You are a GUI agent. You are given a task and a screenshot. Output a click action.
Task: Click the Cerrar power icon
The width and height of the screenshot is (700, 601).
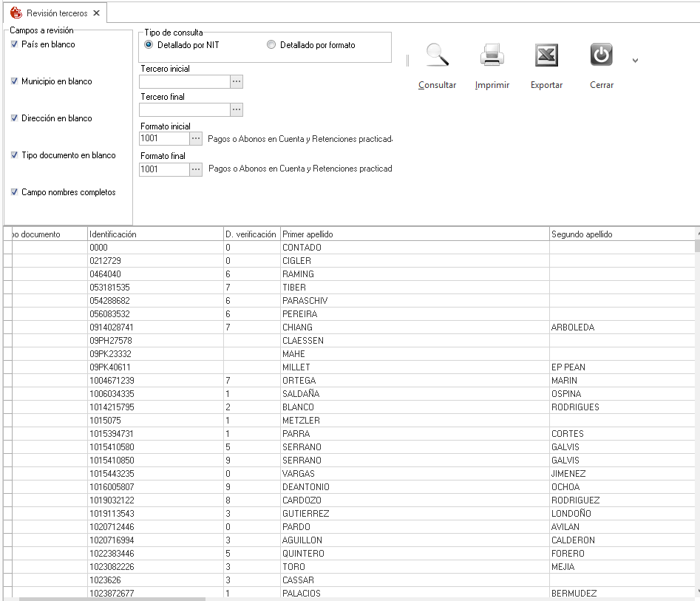[601, 56]
